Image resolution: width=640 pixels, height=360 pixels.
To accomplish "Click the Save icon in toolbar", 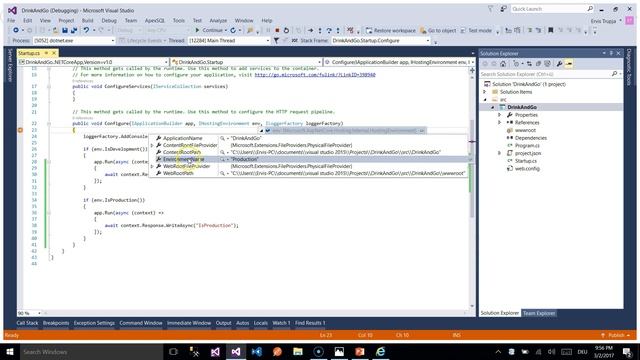I will (x=64, y=30).
